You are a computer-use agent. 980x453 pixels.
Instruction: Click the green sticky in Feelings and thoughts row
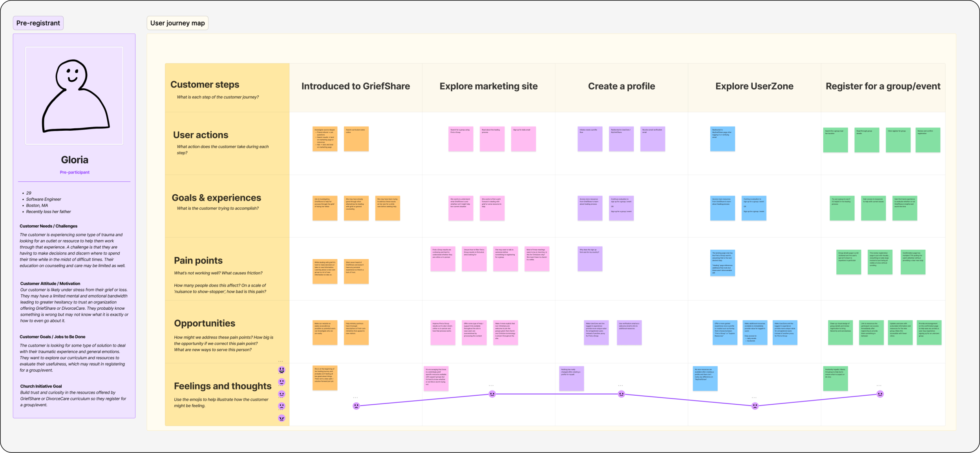click(x=835, y=378)
